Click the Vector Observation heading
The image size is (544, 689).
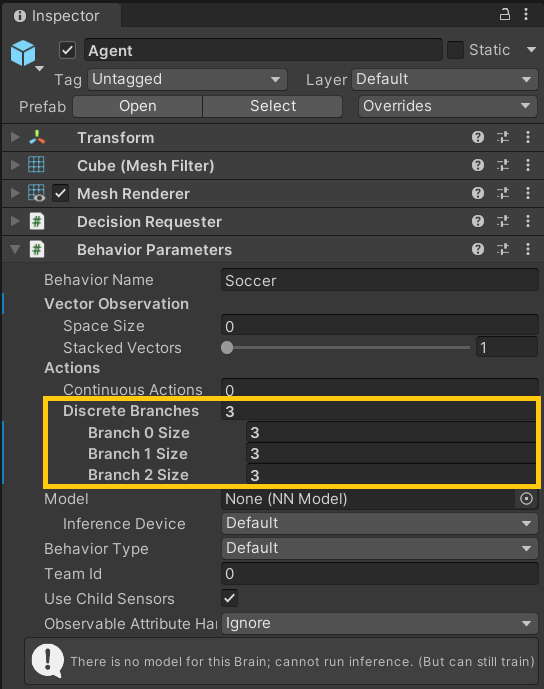[116, 304]
